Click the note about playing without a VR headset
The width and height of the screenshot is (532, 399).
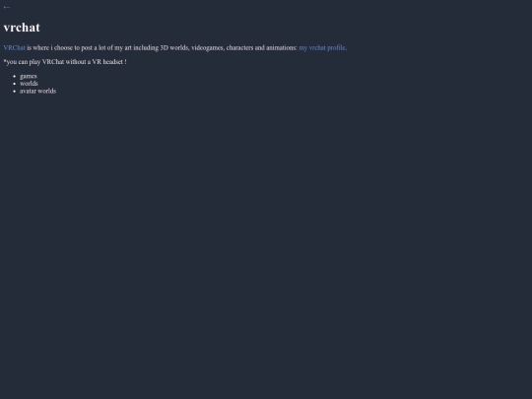65,62
